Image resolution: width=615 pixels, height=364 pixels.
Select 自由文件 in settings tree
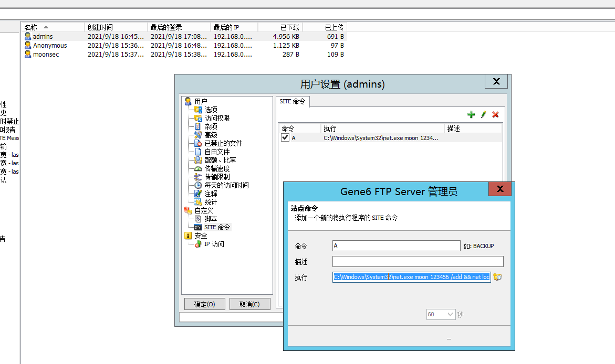217,152
